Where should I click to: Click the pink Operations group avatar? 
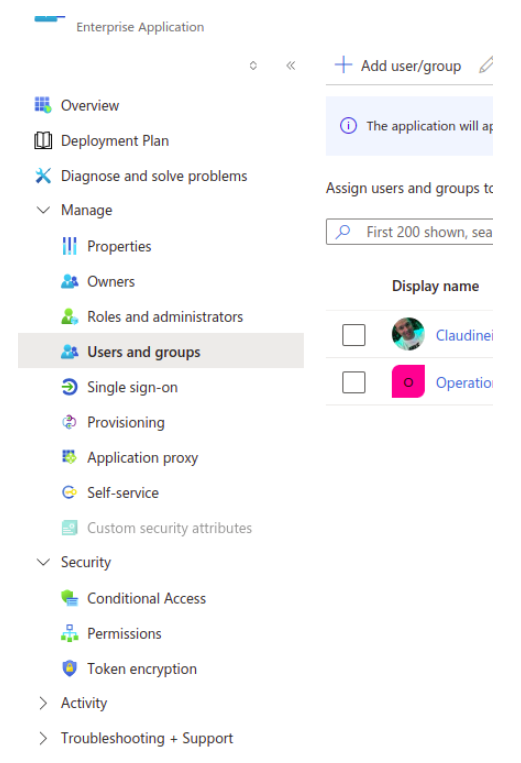408,382
